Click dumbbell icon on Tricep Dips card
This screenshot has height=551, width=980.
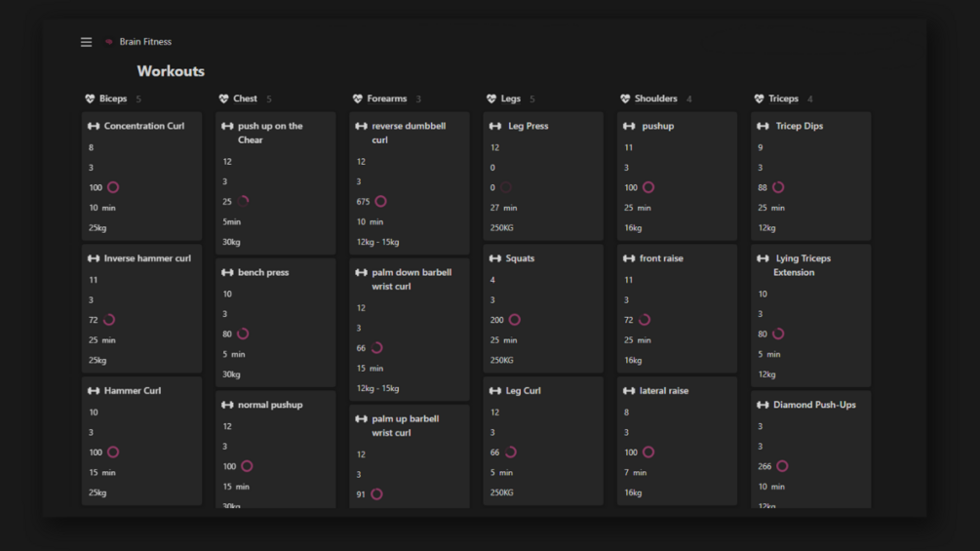click(x=763, y=126)
